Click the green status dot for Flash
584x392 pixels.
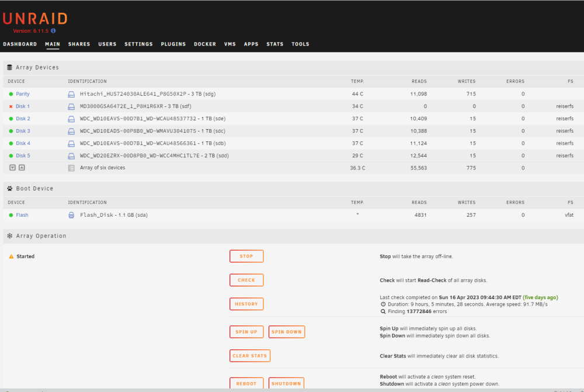coord(11,215)
